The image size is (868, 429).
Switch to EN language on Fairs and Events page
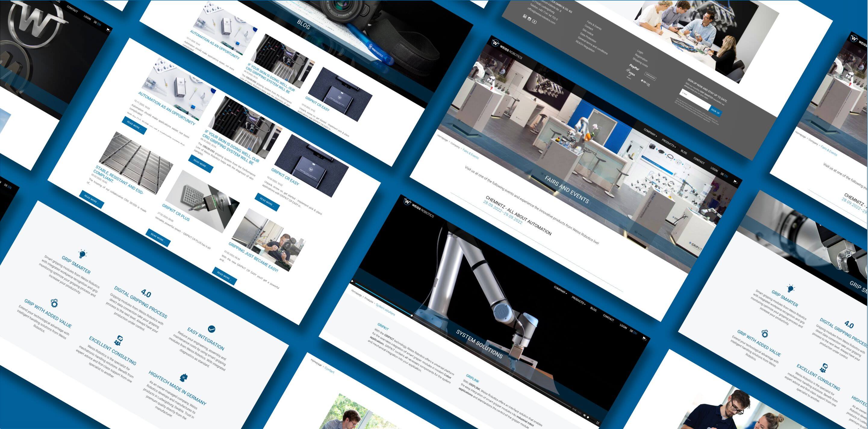coord(726,176)
